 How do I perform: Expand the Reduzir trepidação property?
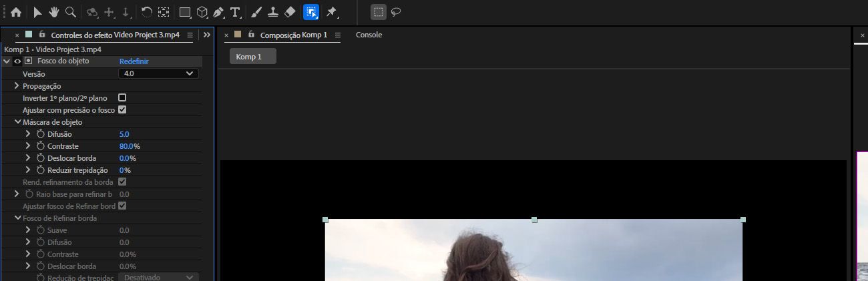(x=28, y=170)
